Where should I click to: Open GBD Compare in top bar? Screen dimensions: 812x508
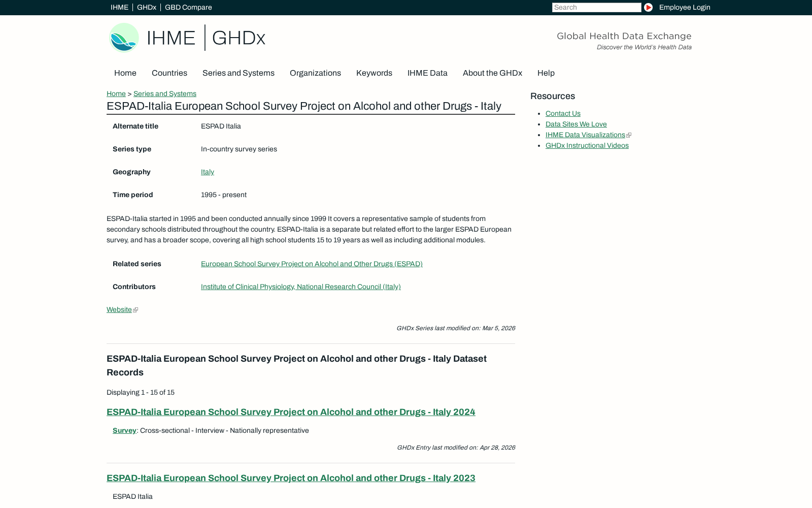188,7
